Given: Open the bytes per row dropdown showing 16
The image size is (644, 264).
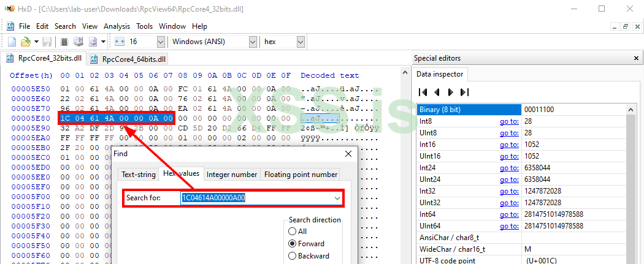Looking at the screenshot, I should coord(161,42).
